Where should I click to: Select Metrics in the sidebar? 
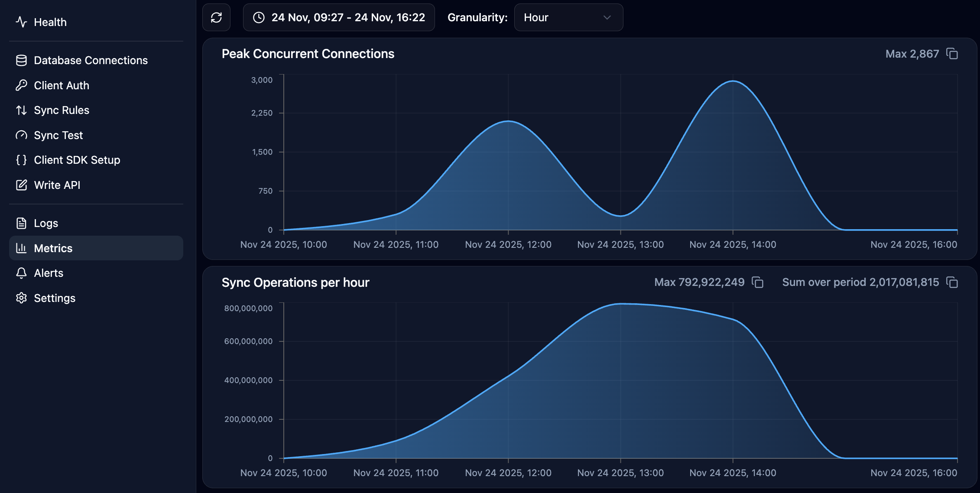(x=53, y=248)
